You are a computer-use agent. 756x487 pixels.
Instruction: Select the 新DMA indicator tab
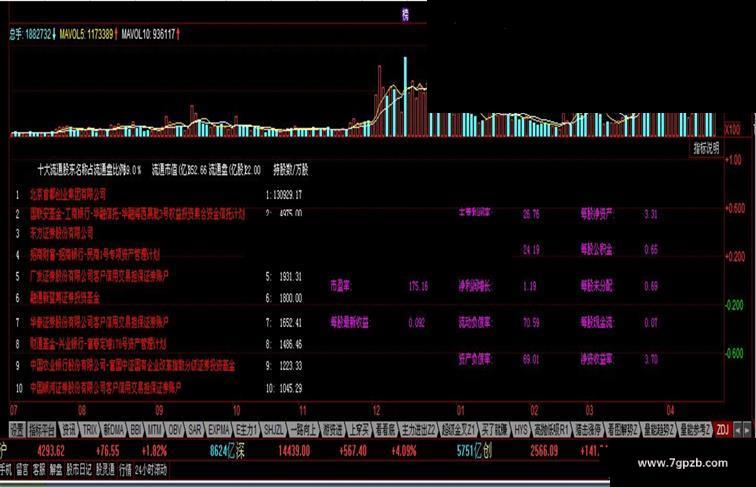point(114,430)
